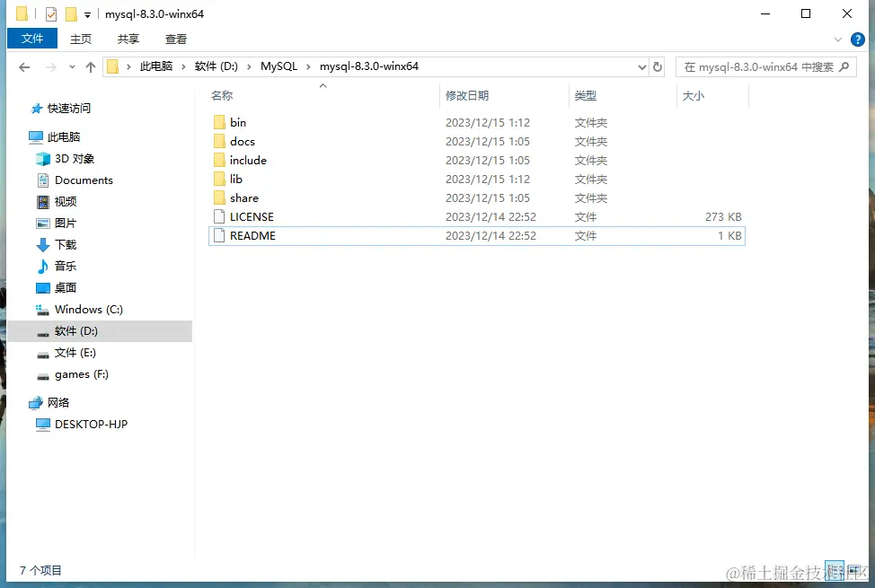Screen dimensions: 875x588
Task: Select the docs folder icon
Action: coord(219,141)
